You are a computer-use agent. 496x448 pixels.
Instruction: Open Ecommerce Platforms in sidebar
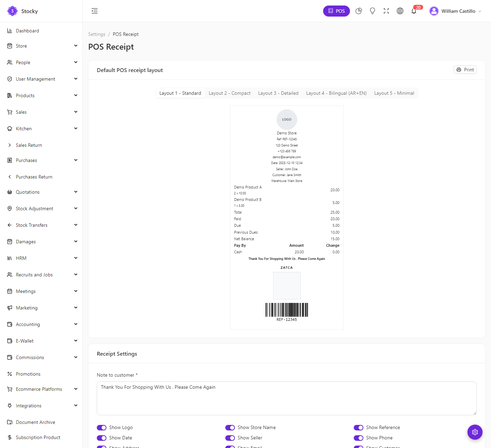click(41, 389)
